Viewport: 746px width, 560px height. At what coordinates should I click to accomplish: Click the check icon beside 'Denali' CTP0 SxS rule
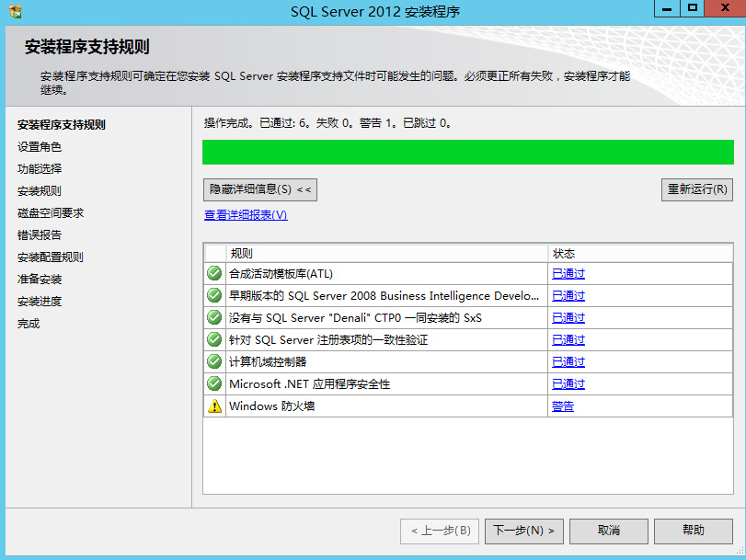pyautogui.click(x=213, y=316)
